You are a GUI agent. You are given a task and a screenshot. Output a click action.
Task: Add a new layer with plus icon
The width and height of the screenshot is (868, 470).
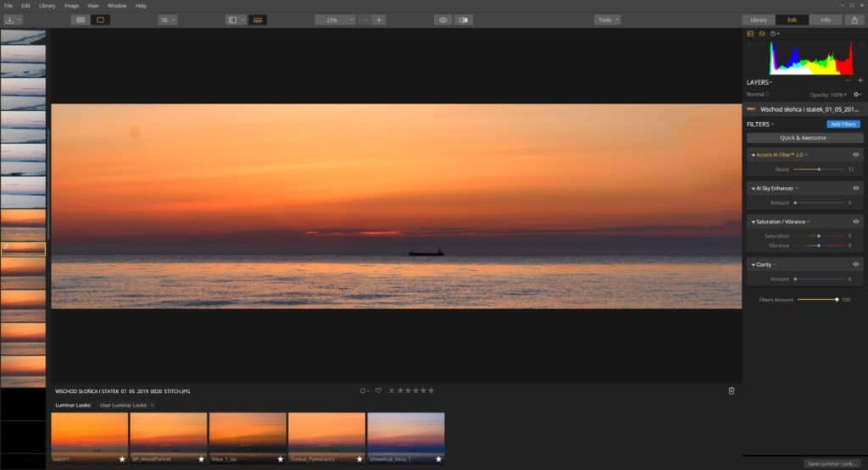pyautogui.click(x=860, y=80)
